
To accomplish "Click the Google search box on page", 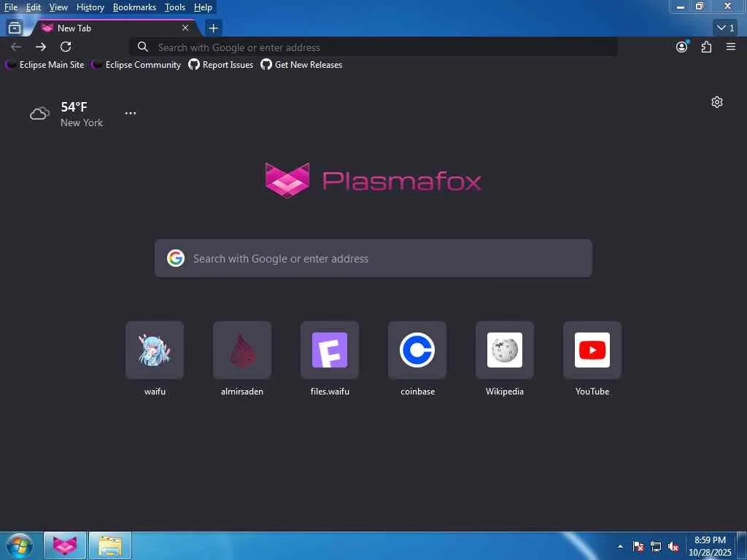I will 373,258.
